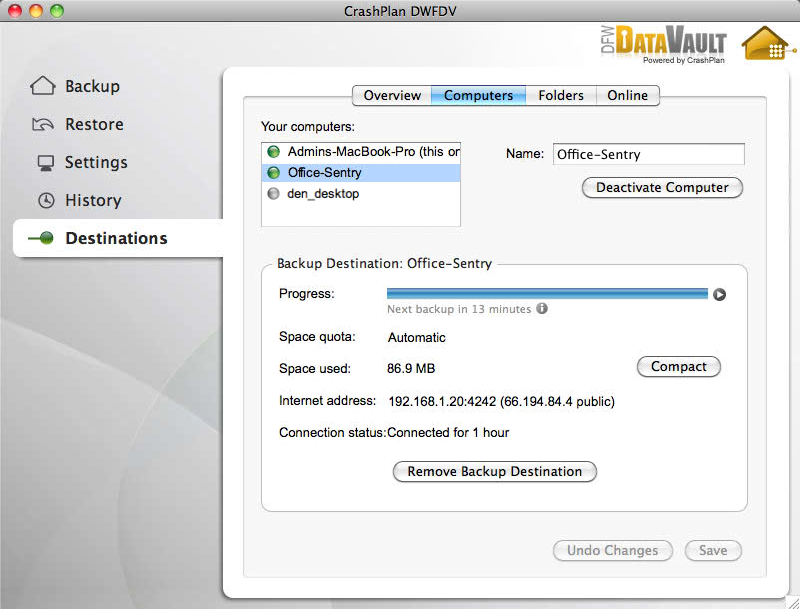Minimize the window with yellow button
Image resolution: width=800 pixels, height=609 pixels.
[36, 11]
